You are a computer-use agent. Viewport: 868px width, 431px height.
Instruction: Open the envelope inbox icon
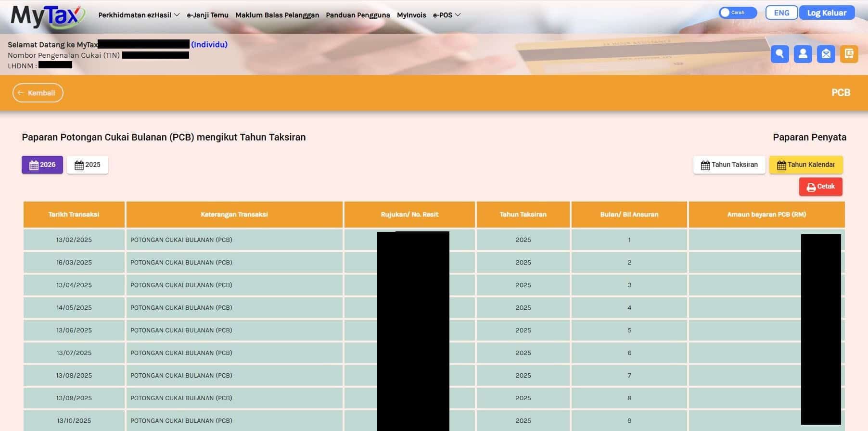pyautogui.click(x=826, y=54)
